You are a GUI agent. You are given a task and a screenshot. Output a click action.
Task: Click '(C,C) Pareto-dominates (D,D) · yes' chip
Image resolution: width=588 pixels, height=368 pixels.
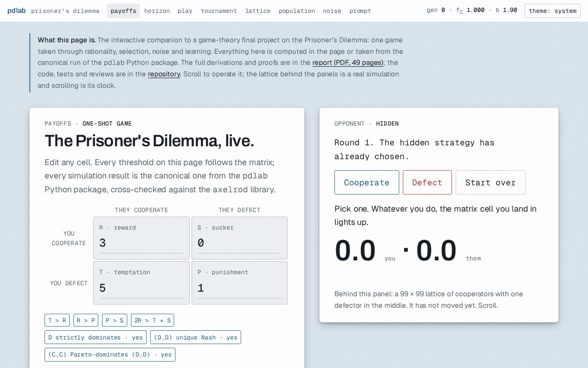(110, 354)
